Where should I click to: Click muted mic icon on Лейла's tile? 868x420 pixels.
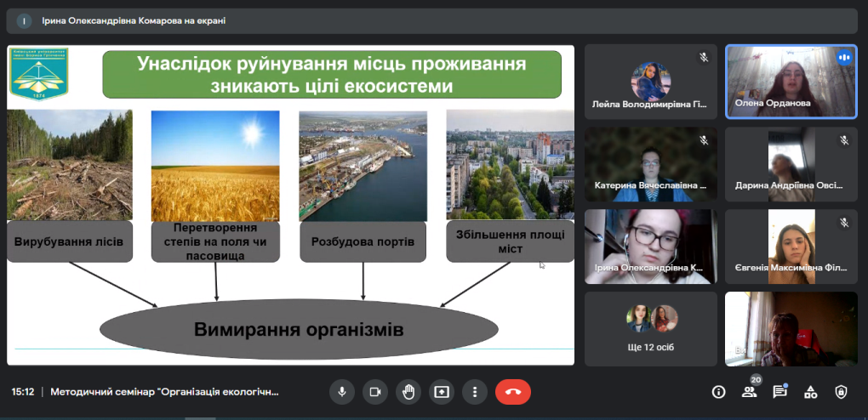click(704, 58)
